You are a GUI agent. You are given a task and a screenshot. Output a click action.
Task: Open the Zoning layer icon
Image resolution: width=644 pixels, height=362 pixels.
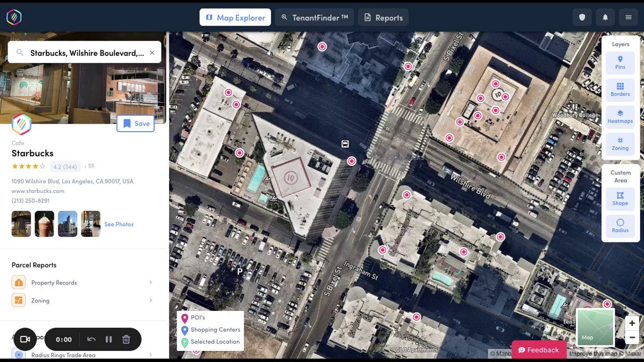click(620, 144)
